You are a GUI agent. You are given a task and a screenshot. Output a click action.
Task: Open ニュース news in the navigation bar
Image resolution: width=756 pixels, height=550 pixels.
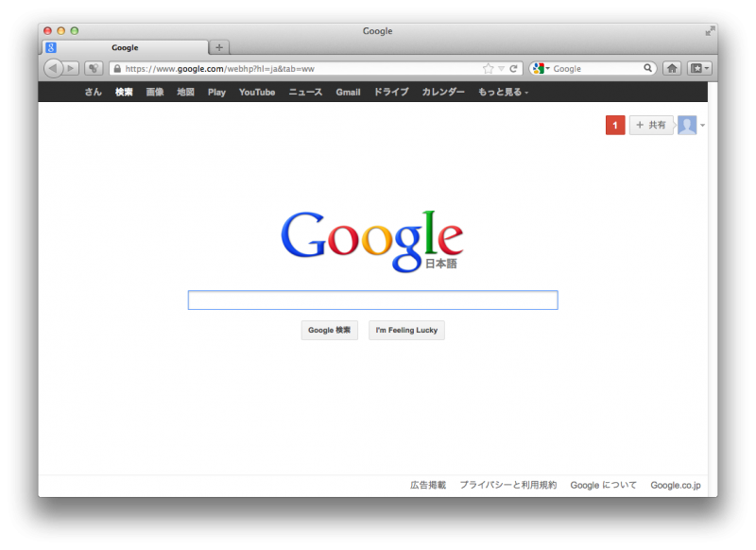tap(305, 92)
